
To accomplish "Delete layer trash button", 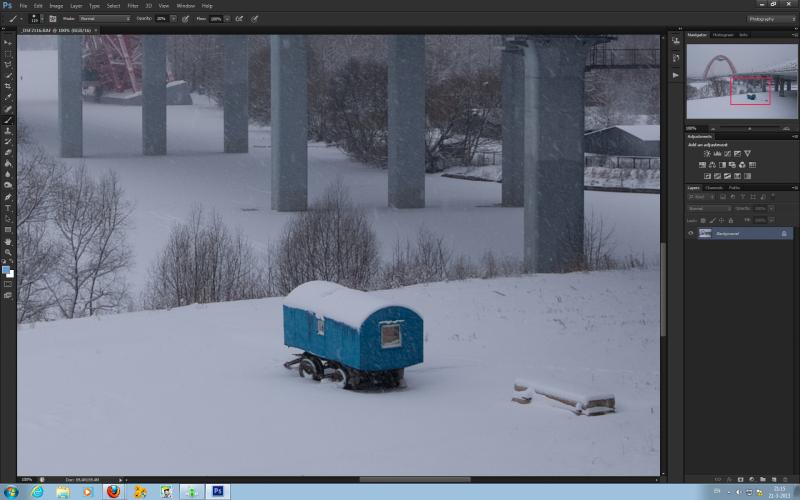I will 785,480.
